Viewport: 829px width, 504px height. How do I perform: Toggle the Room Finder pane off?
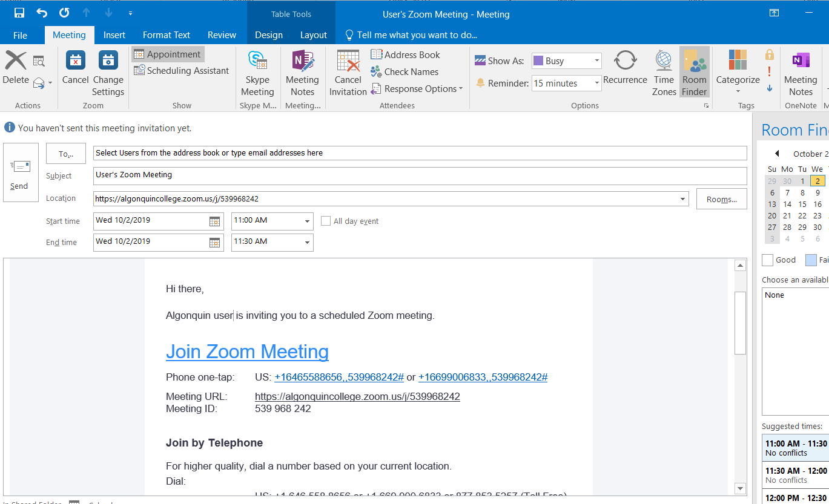(694, 71)
